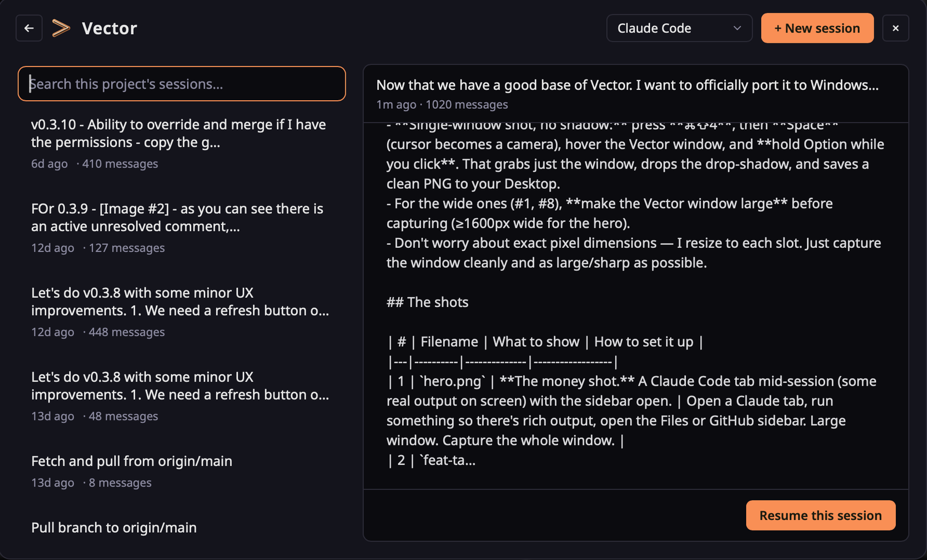Screen dimensions: 927x560
Task: Open the v0.3.8 session with 48 messages
Action: pyautogui.click(x=181, y=396)
